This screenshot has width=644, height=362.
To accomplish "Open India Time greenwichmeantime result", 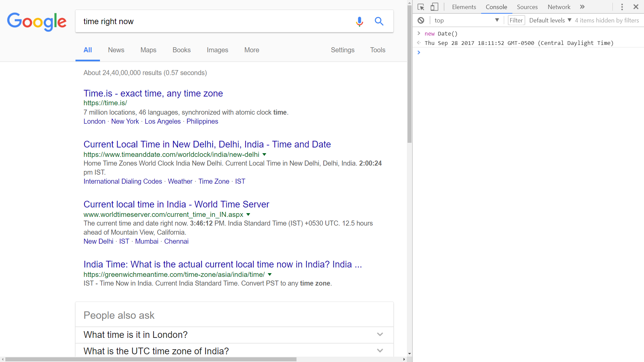I will [223, 264].
